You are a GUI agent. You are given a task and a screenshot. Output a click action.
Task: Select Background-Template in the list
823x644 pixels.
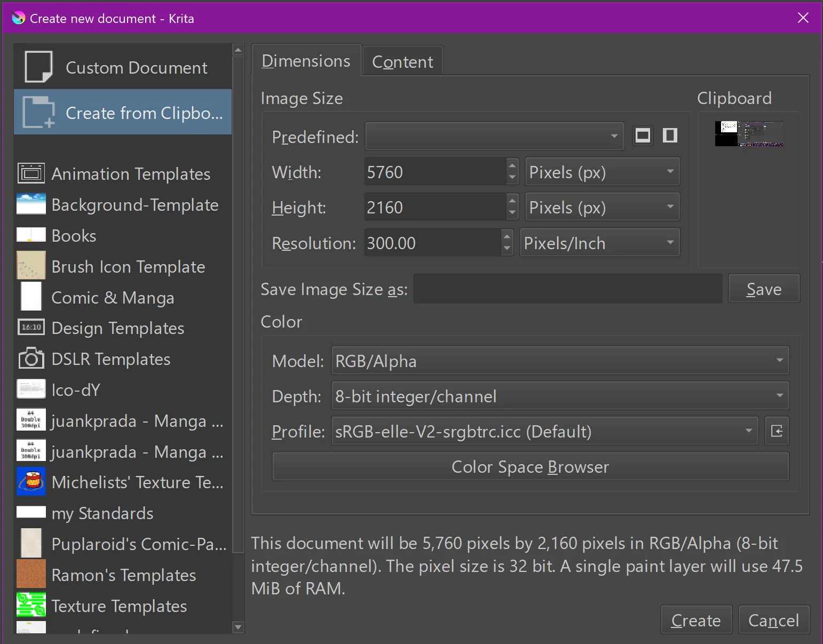point(123,204)
